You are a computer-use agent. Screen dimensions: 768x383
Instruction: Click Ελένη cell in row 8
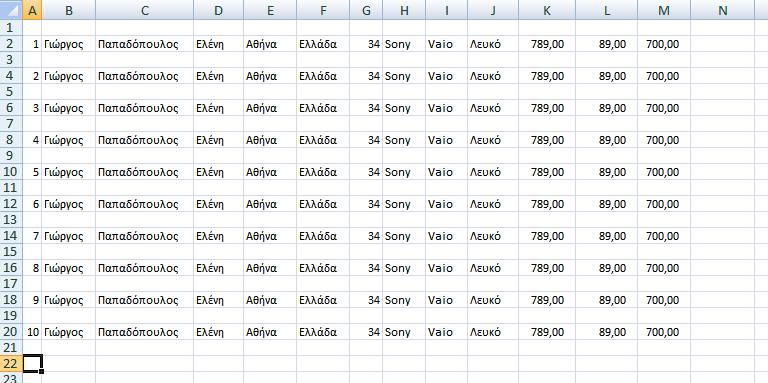pyautogui.click(x=218, y=140)
